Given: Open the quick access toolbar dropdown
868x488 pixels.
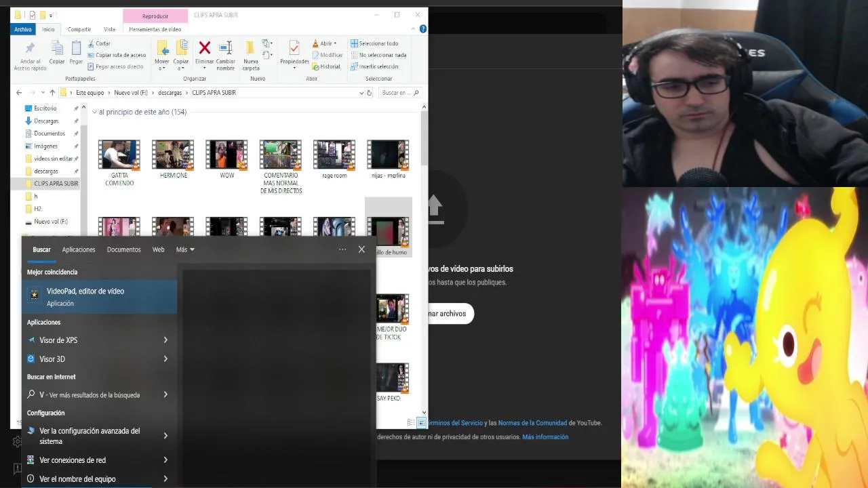Looking at the screenshot, I should coord(51,15).
